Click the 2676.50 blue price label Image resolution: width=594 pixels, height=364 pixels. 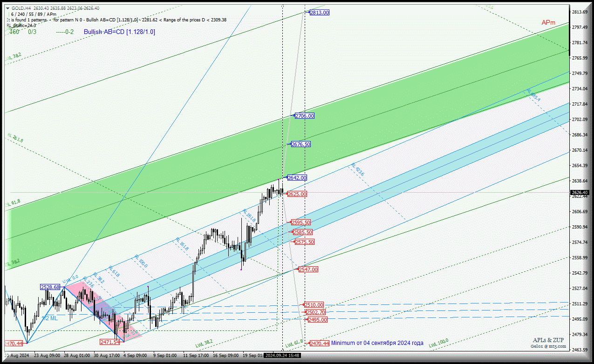point(300,145)
